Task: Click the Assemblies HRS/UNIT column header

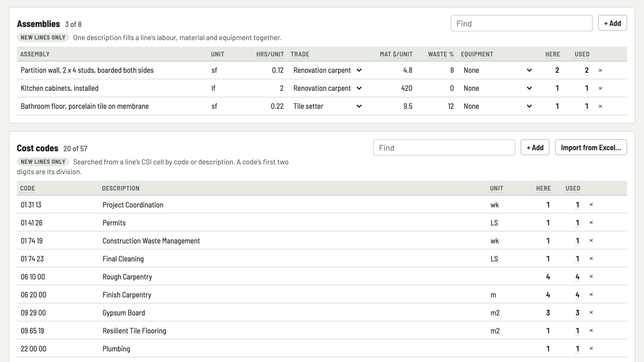Action: pyautogui.click(x=270, y=54)
